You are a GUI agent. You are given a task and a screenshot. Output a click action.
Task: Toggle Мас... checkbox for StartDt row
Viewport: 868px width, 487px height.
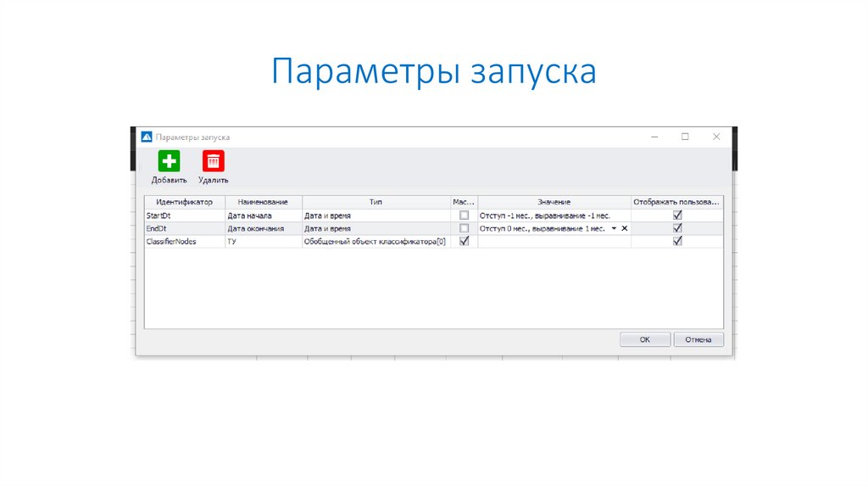464,215
